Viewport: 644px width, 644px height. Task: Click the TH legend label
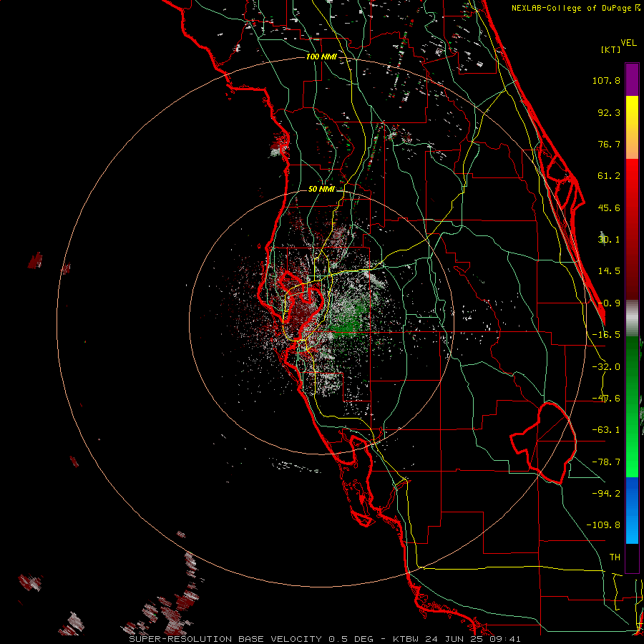pos(615,557)
